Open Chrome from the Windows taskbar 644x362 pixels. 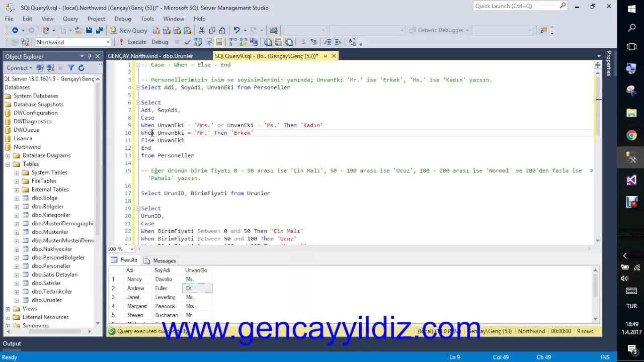[631, 135]
